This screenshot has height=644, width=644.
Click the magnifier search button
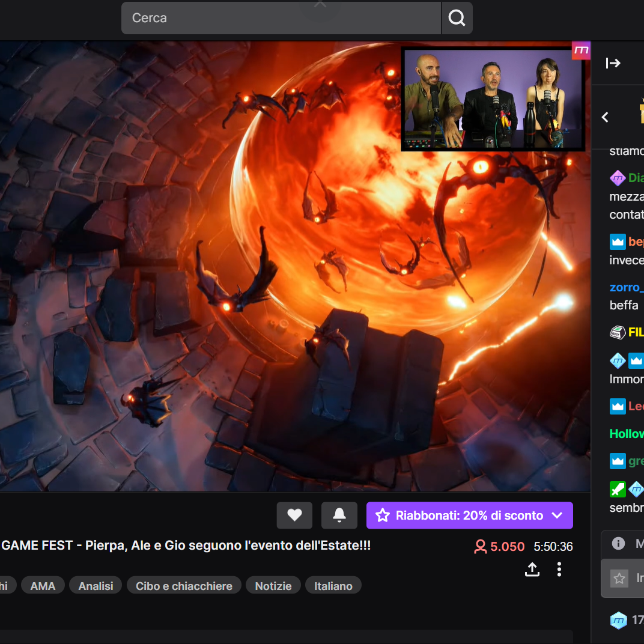coord(457,18)
